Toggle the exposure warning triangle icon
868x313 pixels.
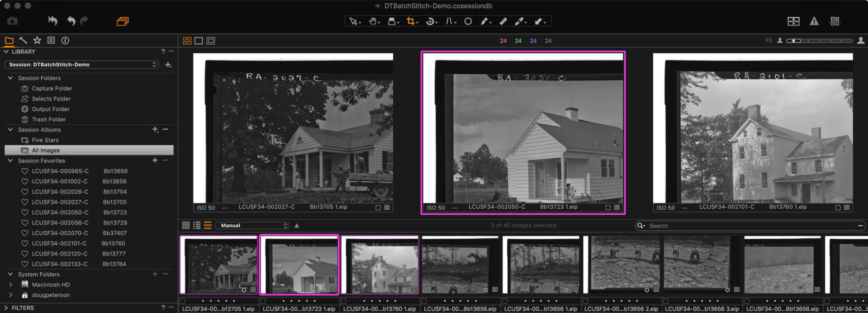814,21
